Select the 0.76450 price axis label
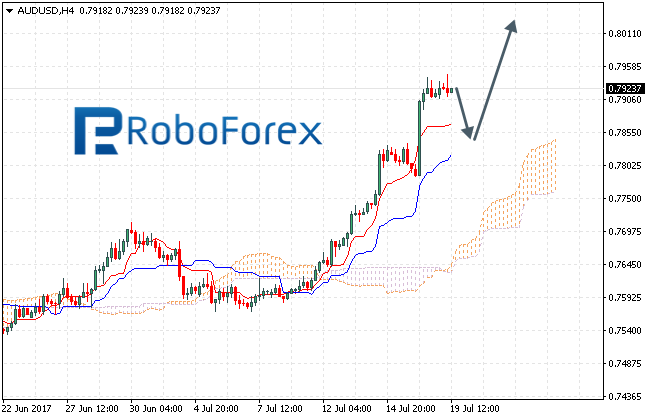Viewport: 646px width, 420px height. (x=625, y=265)
